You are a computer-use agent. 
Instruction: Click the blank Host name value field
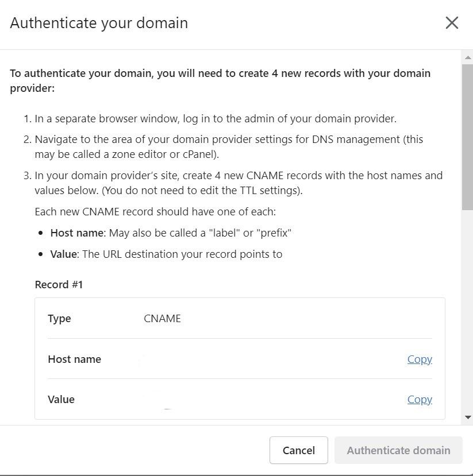coord(270,359)
